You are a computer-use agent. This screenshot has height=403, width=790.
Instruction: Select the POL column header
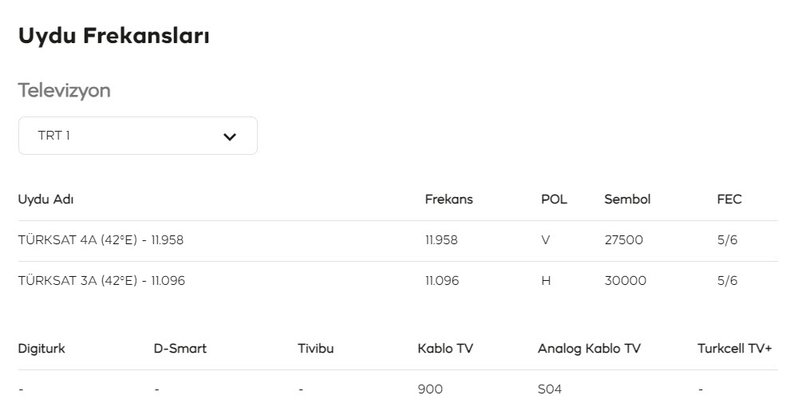coord(554,199)
